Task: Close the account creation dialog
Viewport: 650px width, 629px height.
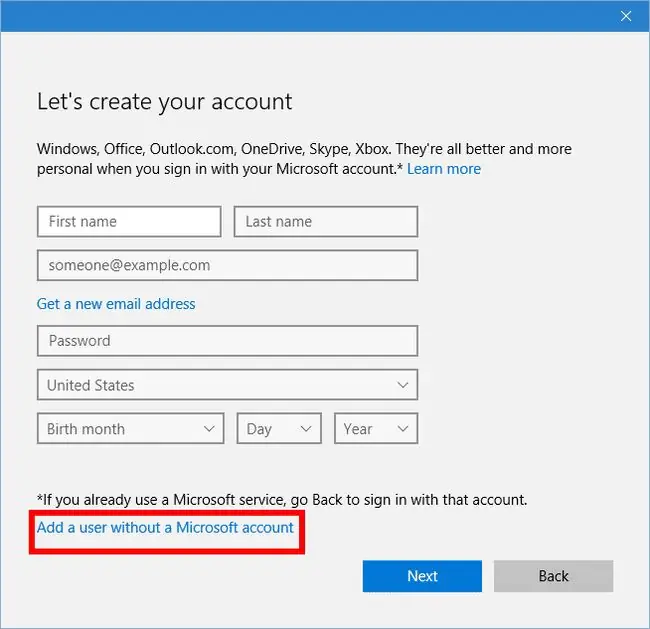Action: coord(626,16)
